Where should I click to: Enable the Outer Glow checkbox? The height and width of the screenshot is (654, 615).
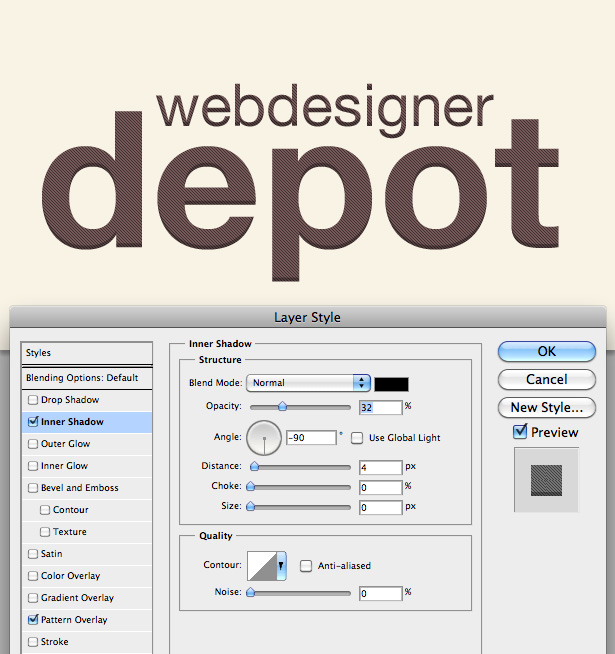point(33,444)
